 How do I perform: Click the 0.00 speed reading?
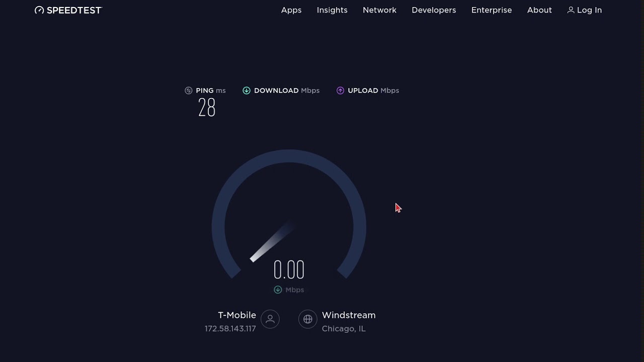coord(289,270)
